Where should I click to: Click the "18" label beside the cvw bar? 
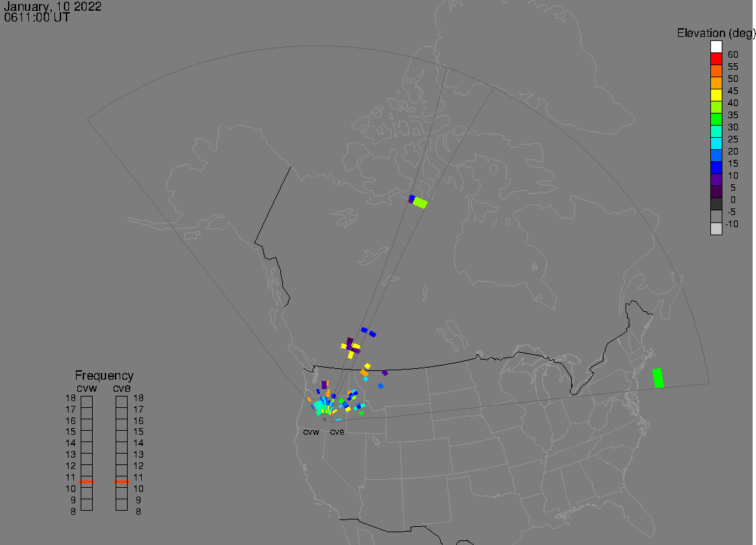pyautogui.click(x=71, y=398)
